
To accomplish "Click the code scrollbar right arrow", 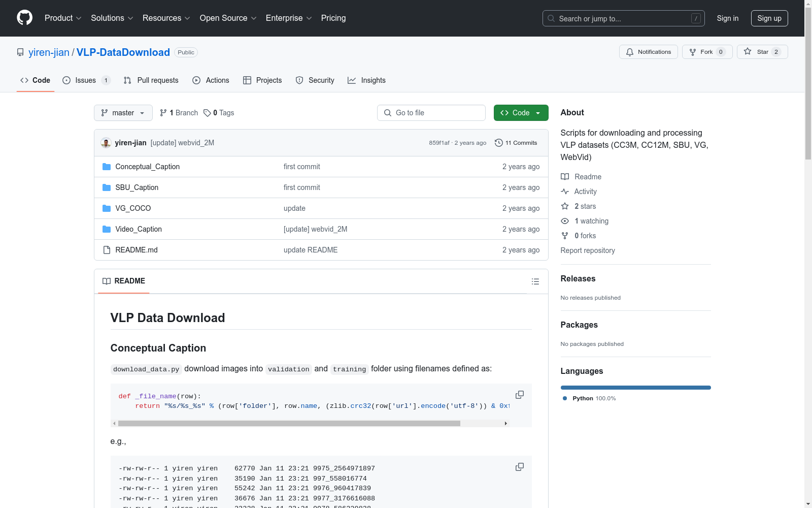I will point(505,423).
